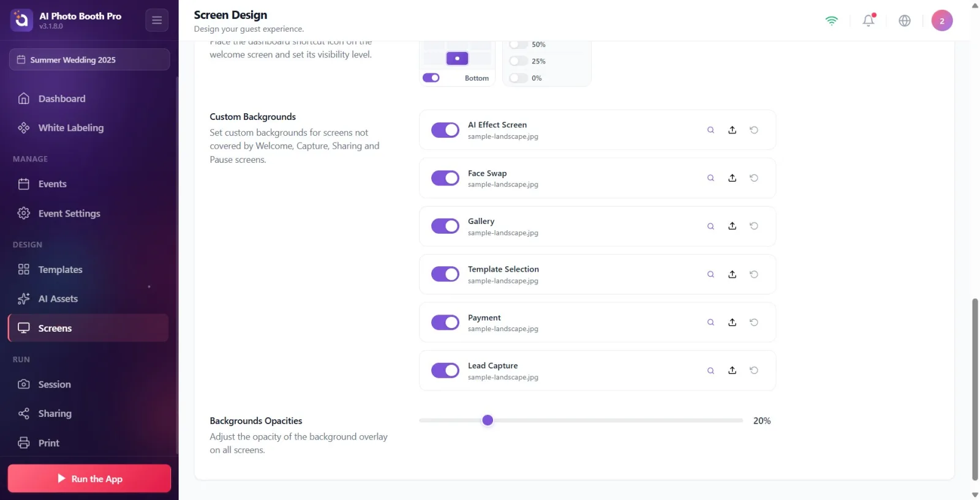Check the Wi-Fi connection status icon

tap(831, 20)
